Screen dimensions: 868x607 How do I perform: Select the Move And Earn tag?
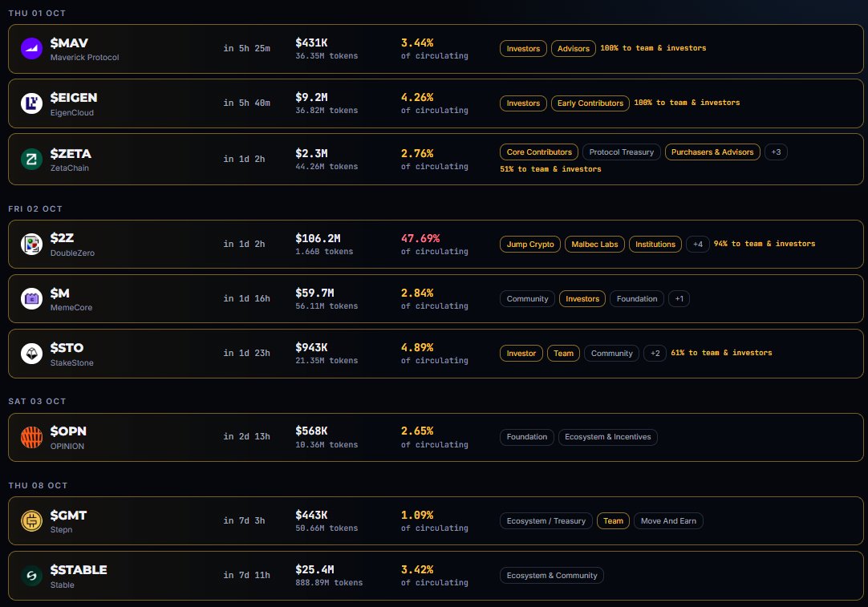pos(668,520)
